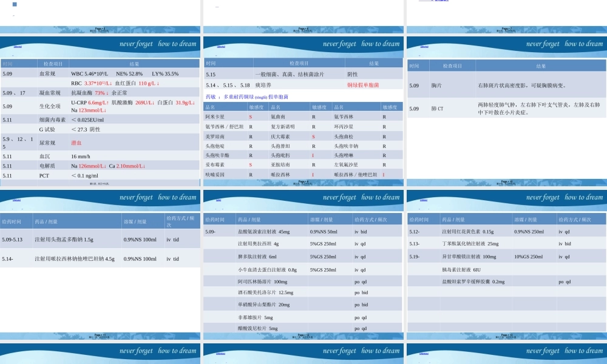Viewport: 607px width, 364px height.
Task: Click the never forget how to dream header text
Action: point(153,44)
